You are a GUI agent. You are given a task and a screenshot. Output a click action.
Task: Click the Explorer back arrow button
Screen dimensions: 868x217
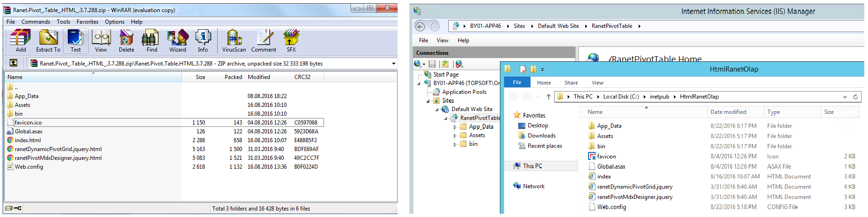tap(513, 97)
